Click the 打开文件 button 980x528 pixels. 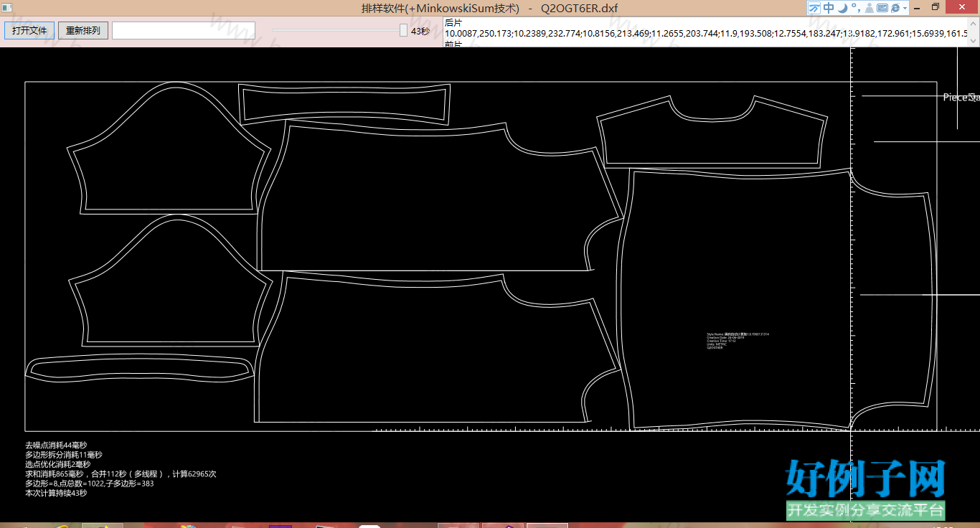click(x=29, y=31)
